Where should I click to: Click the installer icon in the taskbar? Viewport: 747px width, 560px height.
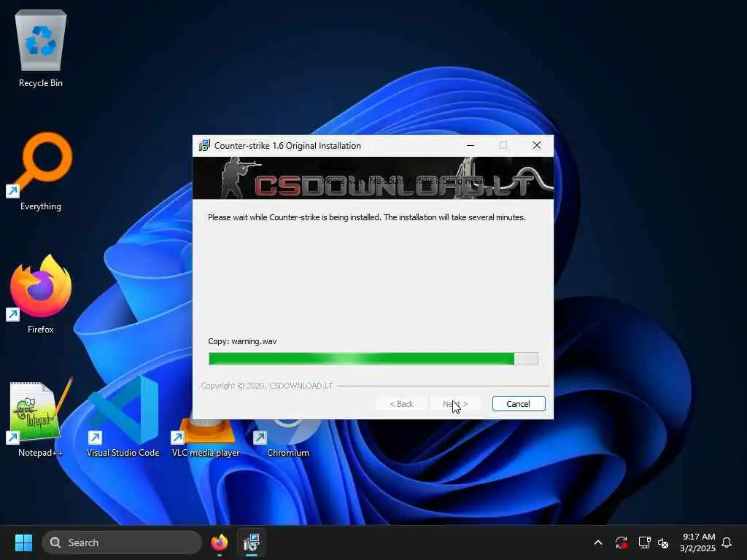(252, 542)
